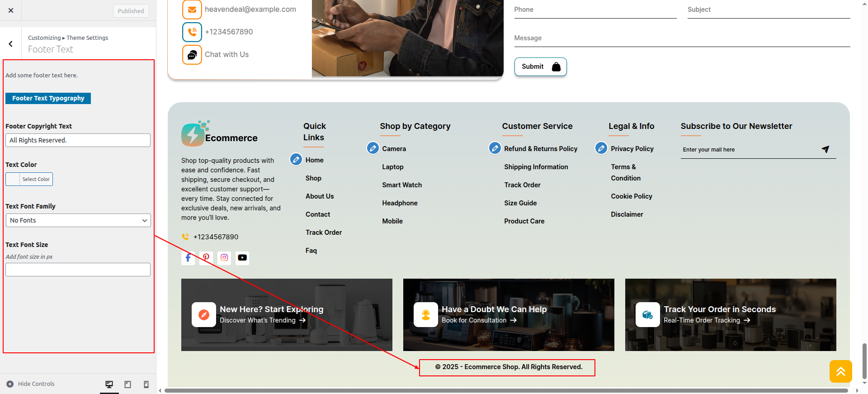The width and height of the screenshot is (868, 394).
Task: Click the Text Font Size input box
Action: [x=78, y=270]
